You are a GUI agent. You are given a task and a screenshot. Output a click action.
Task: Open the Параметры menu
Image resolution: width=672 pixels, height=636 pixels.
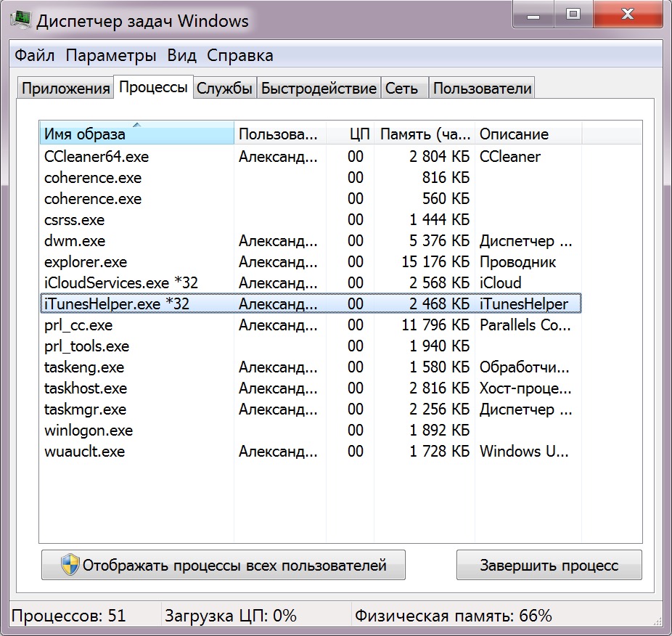click(x=111, y=56)
